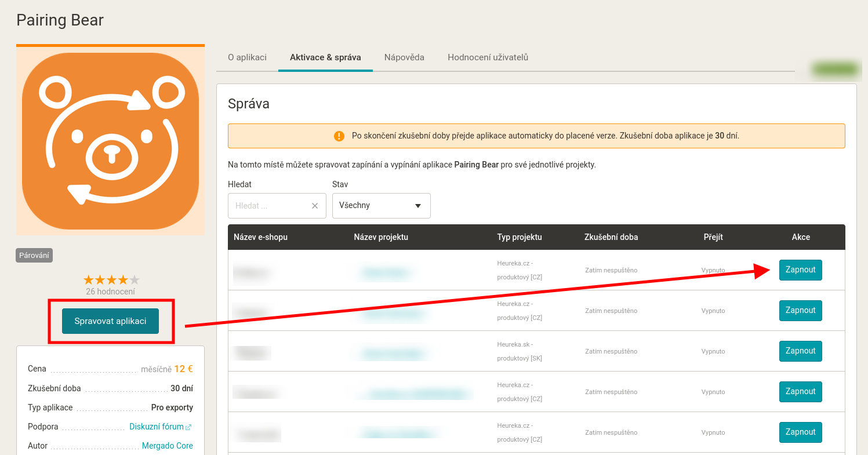Click the Název projektu column header
868x455 pixels.
(381, 237)
